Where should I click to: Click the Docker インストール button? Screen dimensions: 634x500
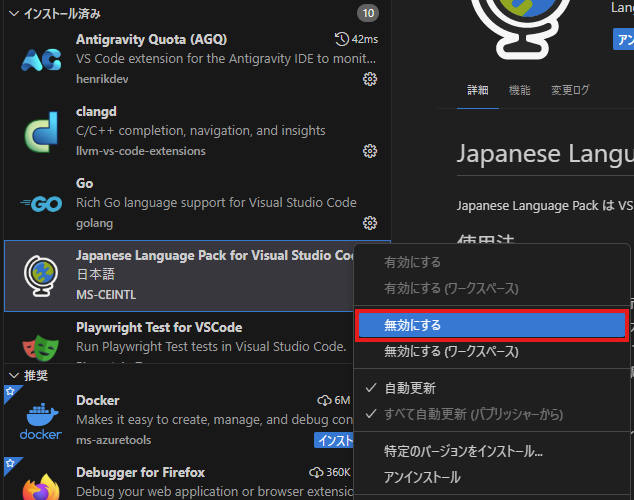click(334, 440)
